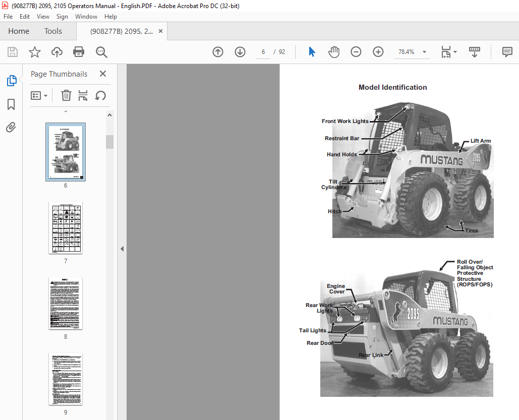This screenshot has height=420, width=519.
Task: Switch to the Tools tab
Action: [53, 31]
